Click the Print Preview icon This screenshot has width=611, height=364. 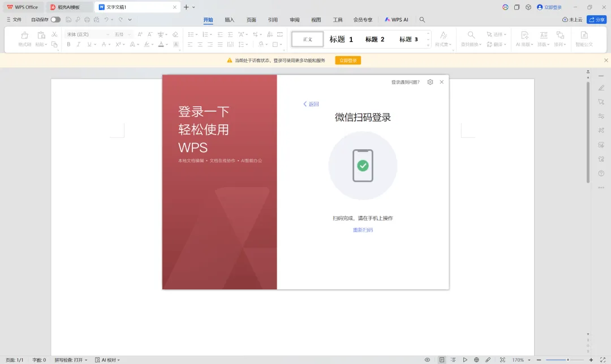96,19
